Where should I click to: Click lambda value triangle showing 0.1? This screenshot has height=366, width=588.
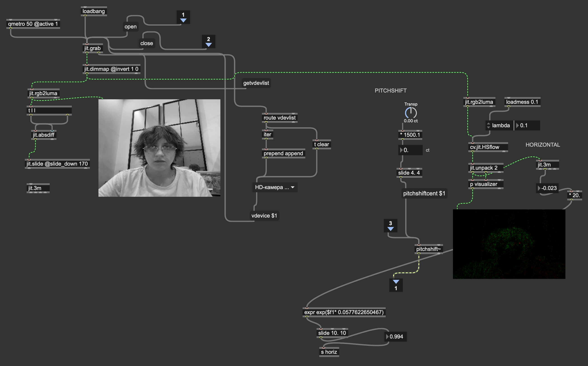pyautogui.click(x=517, y=125)
